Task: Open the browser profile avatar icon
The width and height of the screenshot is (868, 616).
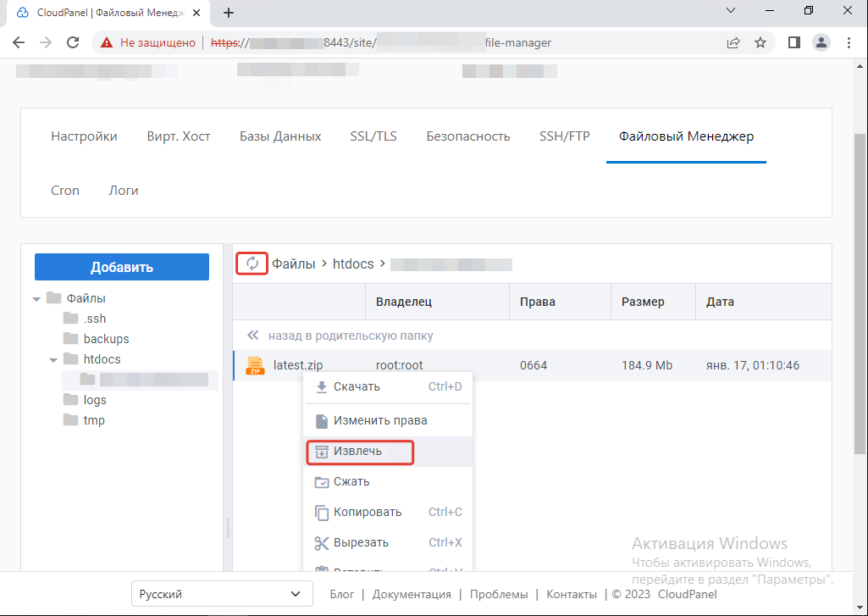Action: click(x=821, y=42)
